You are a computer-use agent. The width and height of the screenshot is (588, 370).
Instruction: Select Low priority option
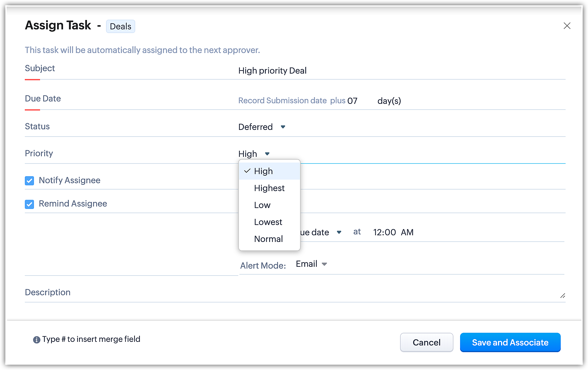(x=262, y=205)
